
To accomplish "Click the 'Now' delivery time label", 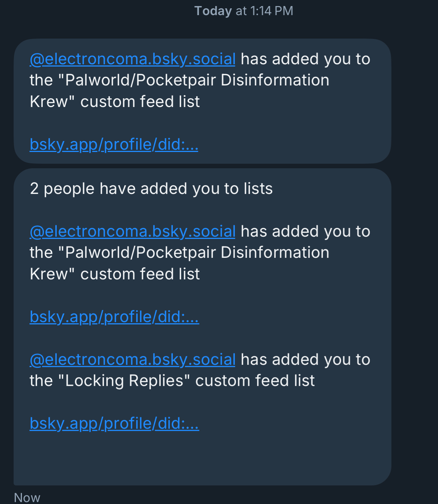I will pos(27,498).
